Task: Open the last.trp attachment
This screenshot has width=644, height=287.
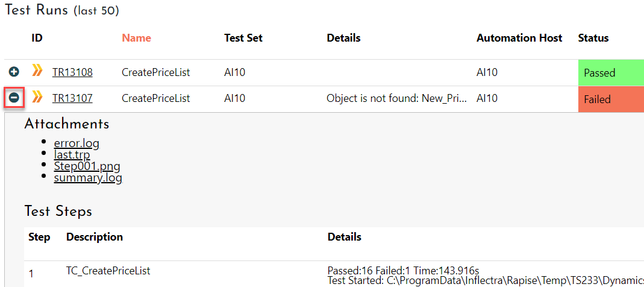Action: click(72, 155)
